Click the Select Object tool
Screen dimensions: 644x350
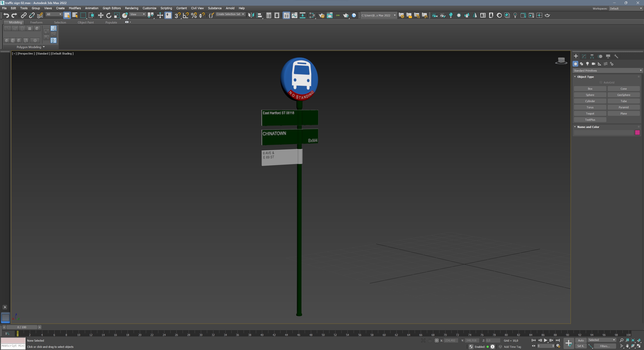tap(67, 15)
